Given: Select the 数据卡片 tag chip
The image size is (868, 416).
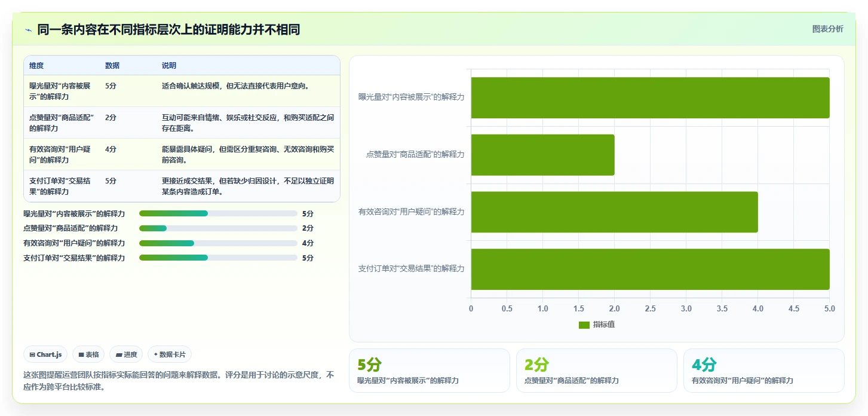Looking at the screenshot, I should click(x=170, y=354).
